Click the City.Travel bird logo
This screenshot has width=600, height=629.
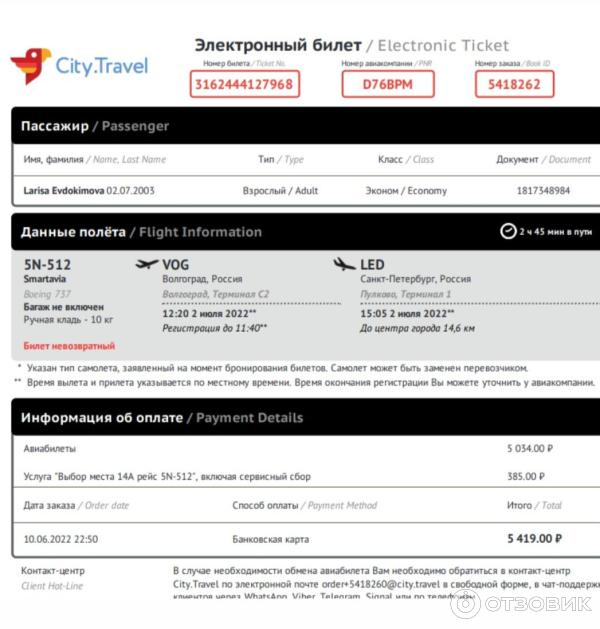[x=31, y=66]
